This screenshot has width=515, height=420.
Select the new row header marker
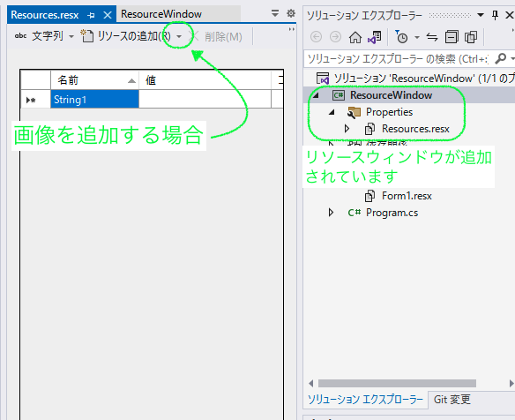pos(35,99)
